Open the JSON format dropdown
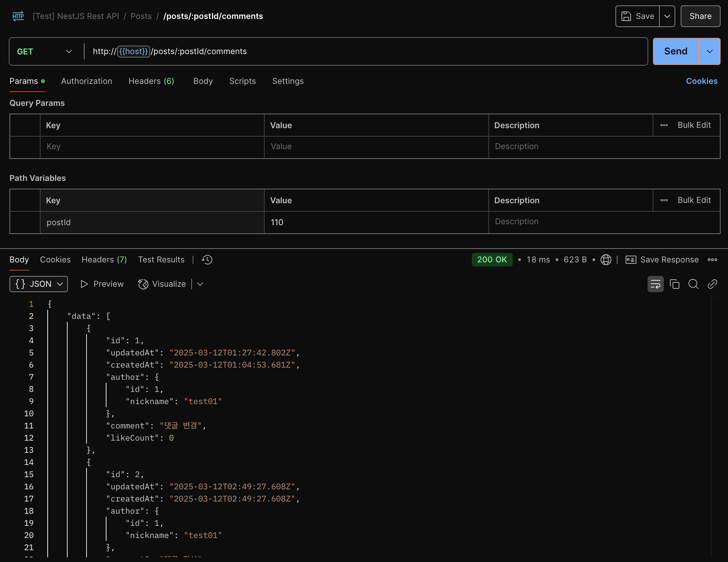The image size is (728, 562). click(39, 284)
